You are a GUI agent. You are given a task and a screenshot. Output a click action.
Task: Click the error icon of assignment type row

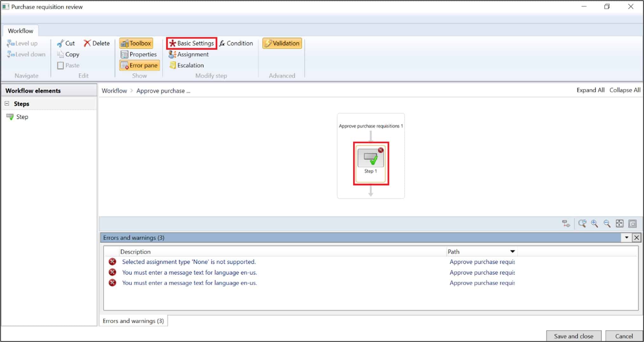pyautogui.click(x=112, y=262)
